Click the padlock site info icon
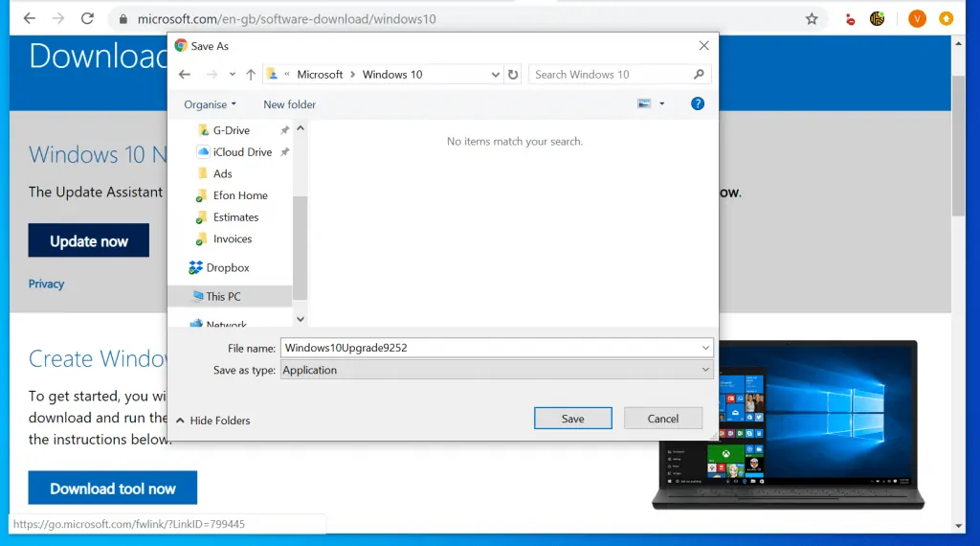 [123, 19]
